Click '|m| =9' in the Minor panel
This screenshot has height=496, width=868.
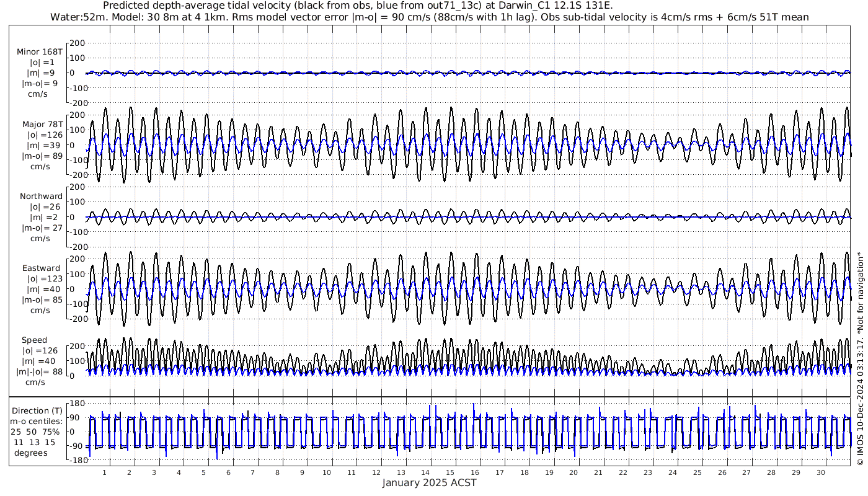[42, 73]
